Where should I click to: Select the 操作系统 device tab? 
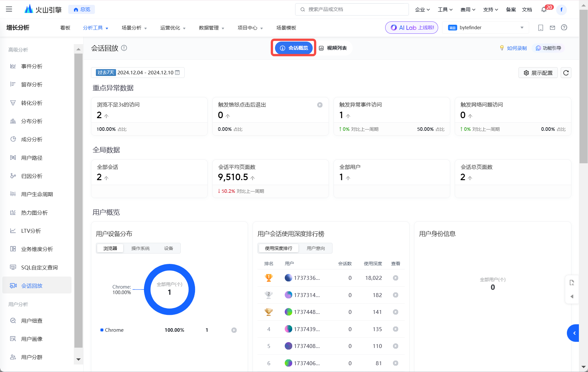tap(140, 248)
